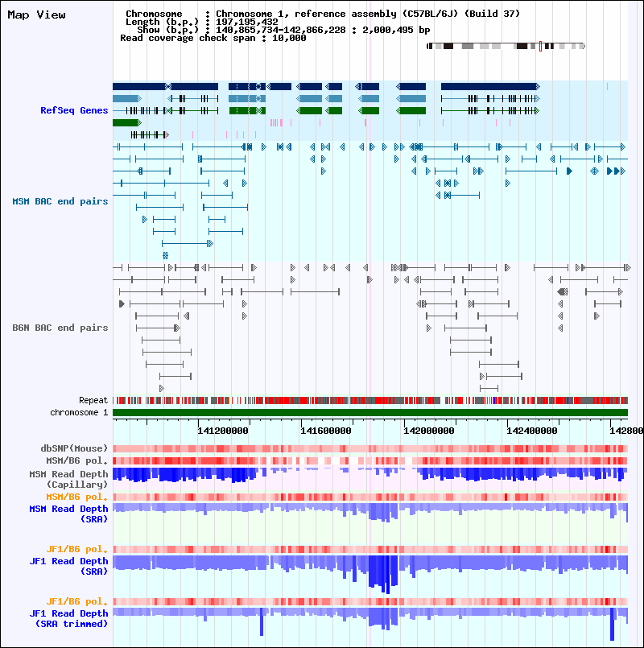Viewport: 644px width, 648px height.
Task: Select the B6N BAC end pairs label
Action: [x=60, y=328]
